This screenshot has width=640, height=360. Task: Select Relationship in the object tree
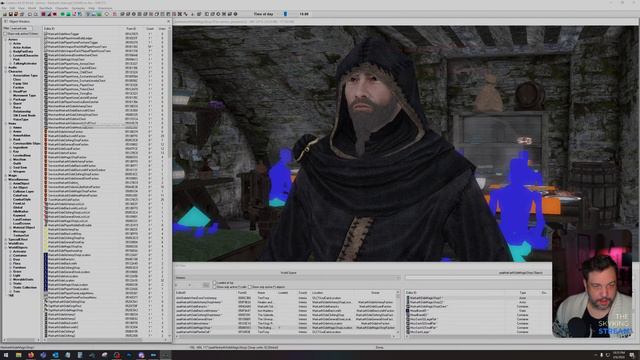[x=22, y=111]
